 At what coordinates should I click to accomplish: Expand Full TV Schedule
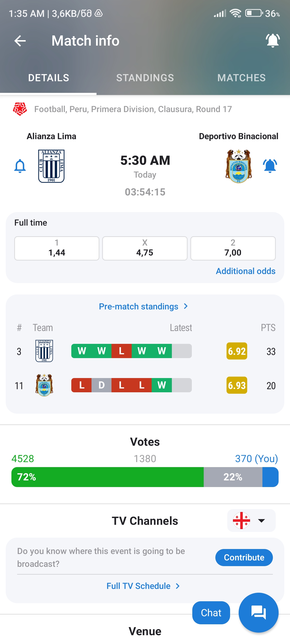tap(143, 586)
